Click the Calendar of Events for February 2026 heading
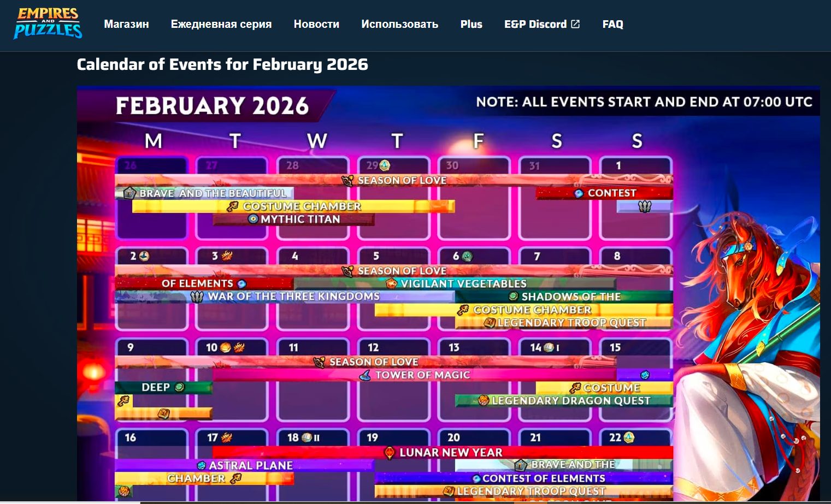Screen dimensions: 831x504 222,64
